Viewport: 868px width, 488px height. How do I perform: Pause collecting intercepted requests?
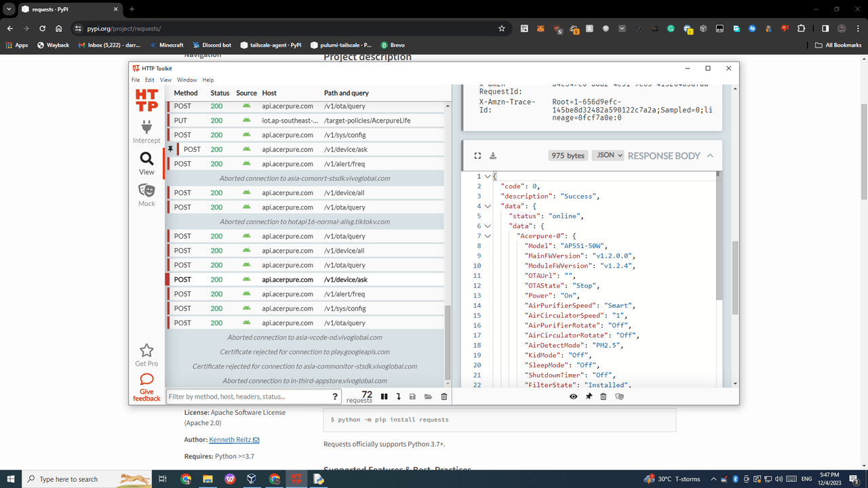(384, 396)
